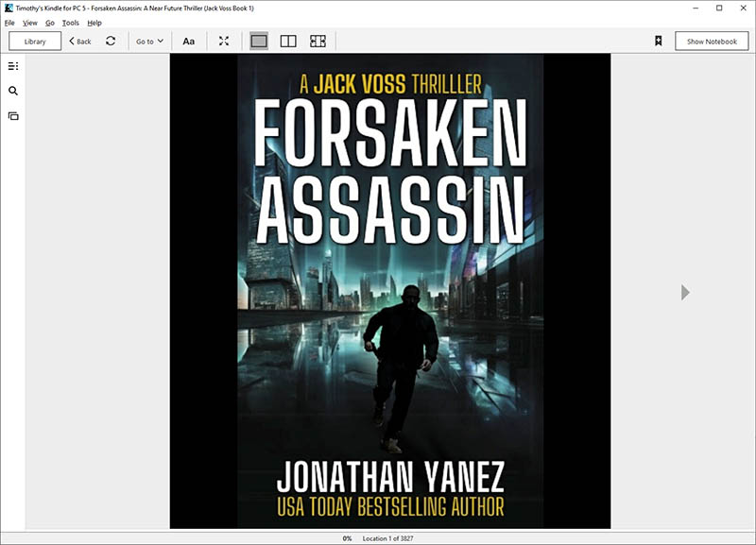The height and width of the screenshot is (545, 756).
Task: Open the search magnifier in sidebar
Action: 13,92
